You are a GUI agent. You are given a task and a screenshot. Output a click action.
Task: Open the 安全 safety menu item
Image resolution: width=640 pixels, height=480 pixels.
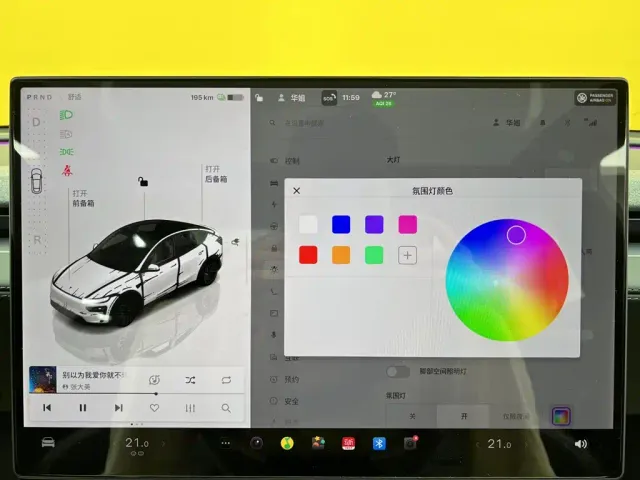pyautogui.click(x=286, y=402)
